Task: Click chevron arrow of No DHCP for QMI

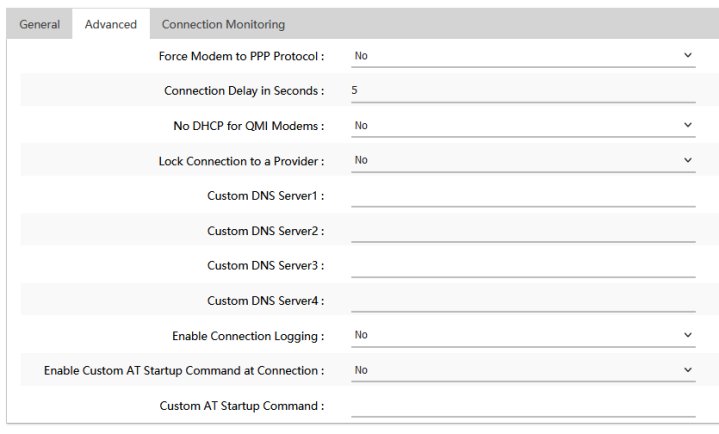Action: (688, 125)
